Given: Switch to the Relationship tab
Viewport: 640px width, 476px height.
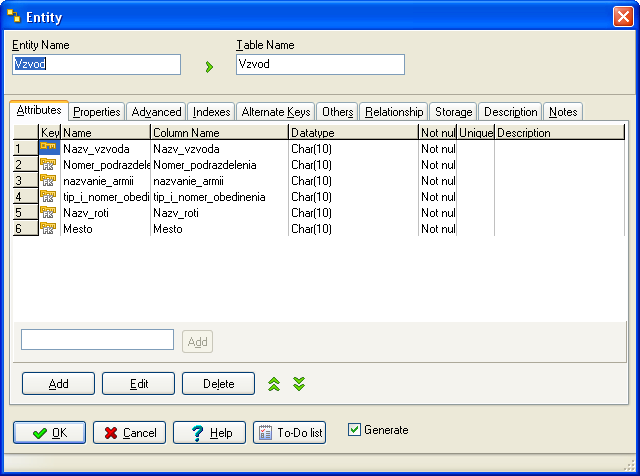Looking at the screenshot, I should [x=394, y=112].
